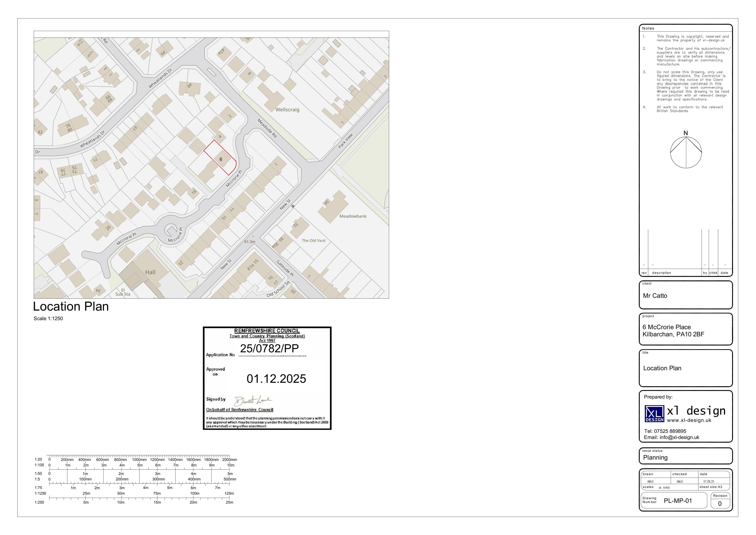Select the 'Scale 1:1250' text
Screen dimensions: 756x535
pos(48,319)
